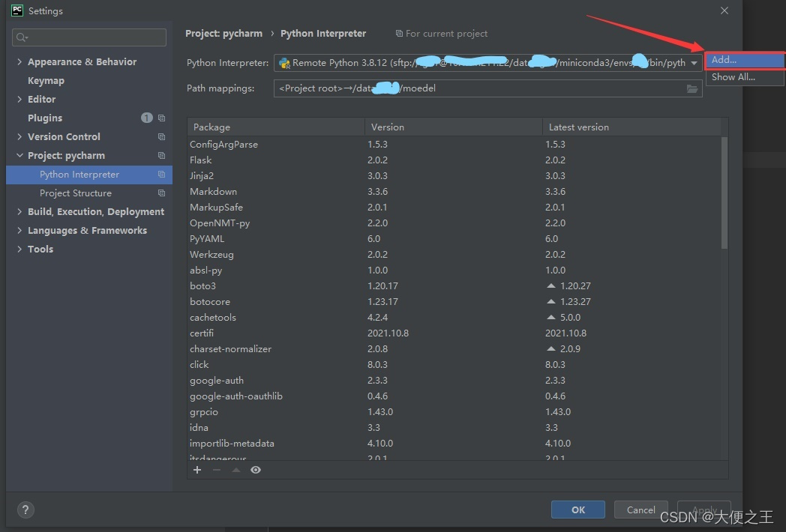Expand the Version Control section
The width and height of the screenshot is (786, 532).
(19, 137)
